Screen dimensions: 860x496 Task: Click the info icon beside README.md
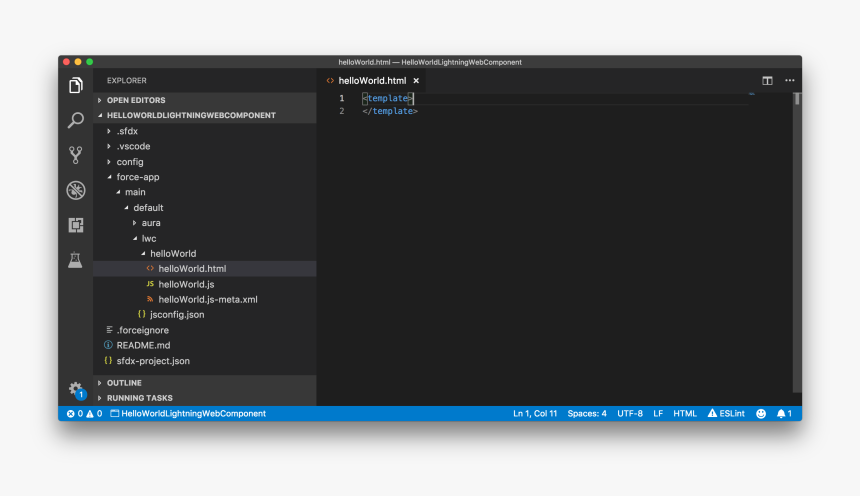coord(108,345)
